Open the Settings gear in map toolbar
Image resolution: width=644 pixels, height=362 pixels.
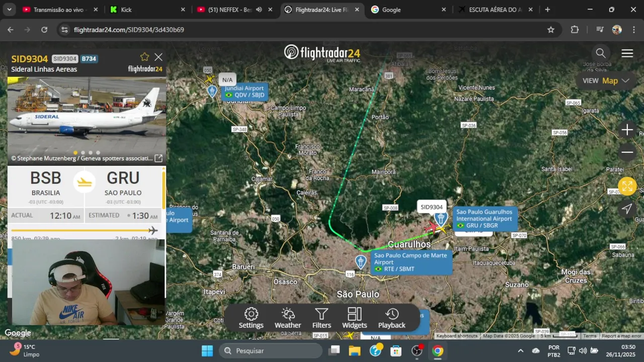tap(251, 318)
